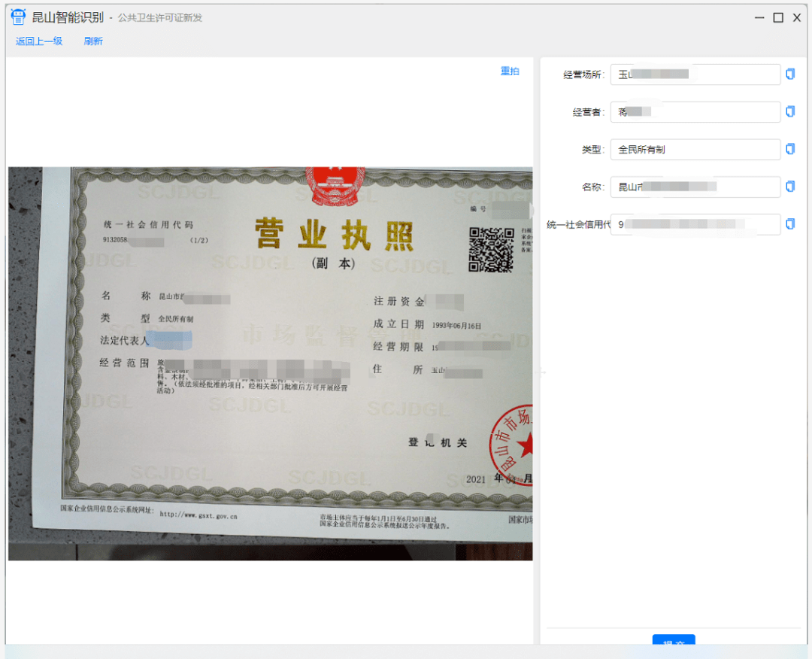Copy the 名称 field value

(x=790, y=187)
